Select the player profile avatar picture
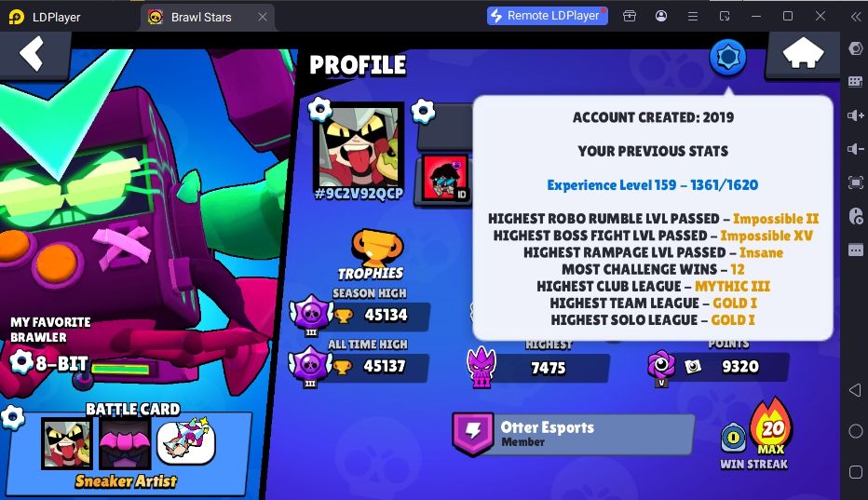Image resolution: width=868 pixels, height=500 pixels. pos(359,145)
